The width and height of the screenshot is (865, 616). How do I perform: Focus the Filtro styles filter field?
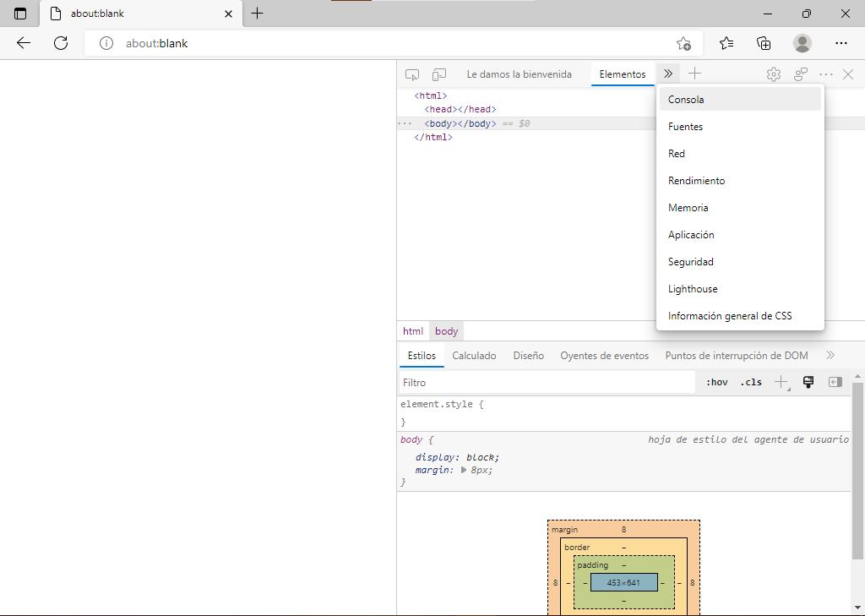[547, 382]
